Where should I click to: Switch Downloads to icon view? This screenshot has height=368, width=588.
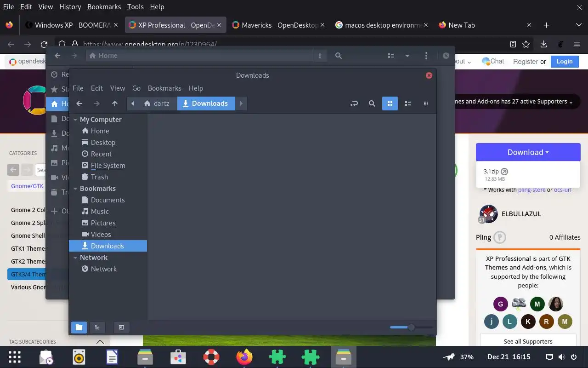click(x=390, y=103)
